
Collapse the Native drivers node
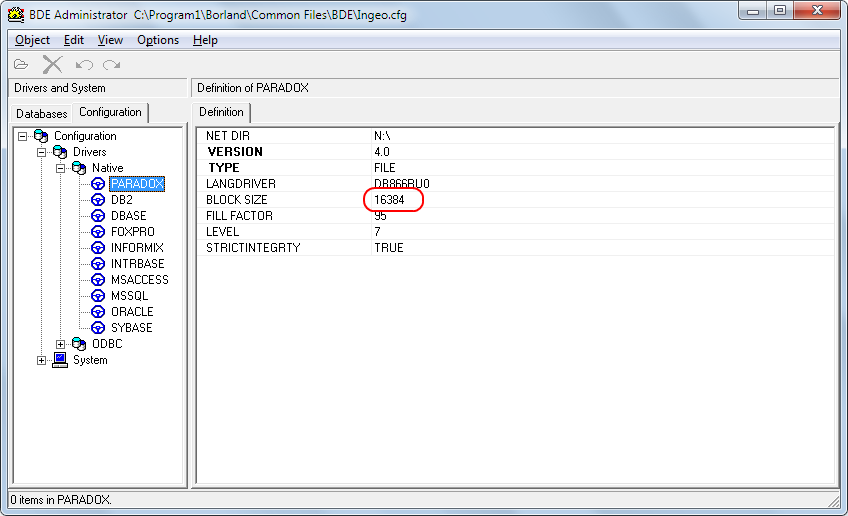(60, 168)
